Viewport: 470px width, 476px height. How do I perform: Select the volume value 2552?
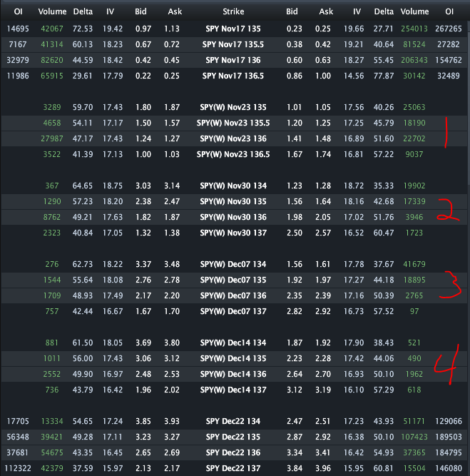click(x=52, y=374)
